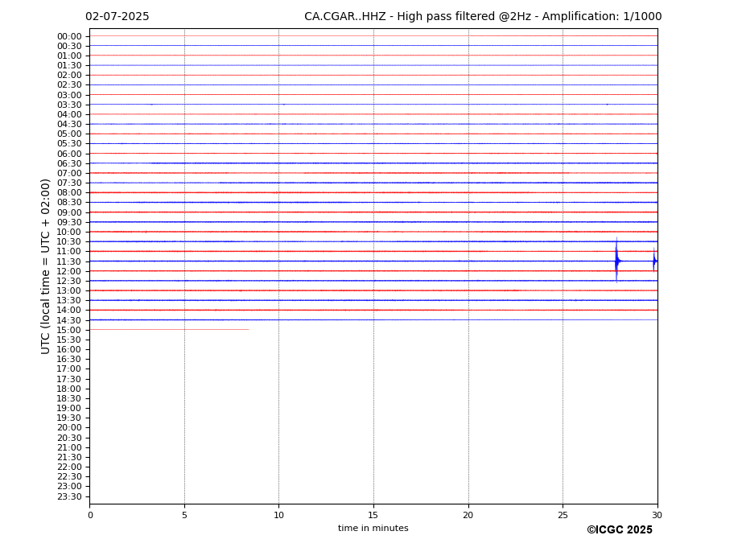Click the x-axis tick label 0
Viewport: 746px width, 560px height.
click(x=90, y=515)
